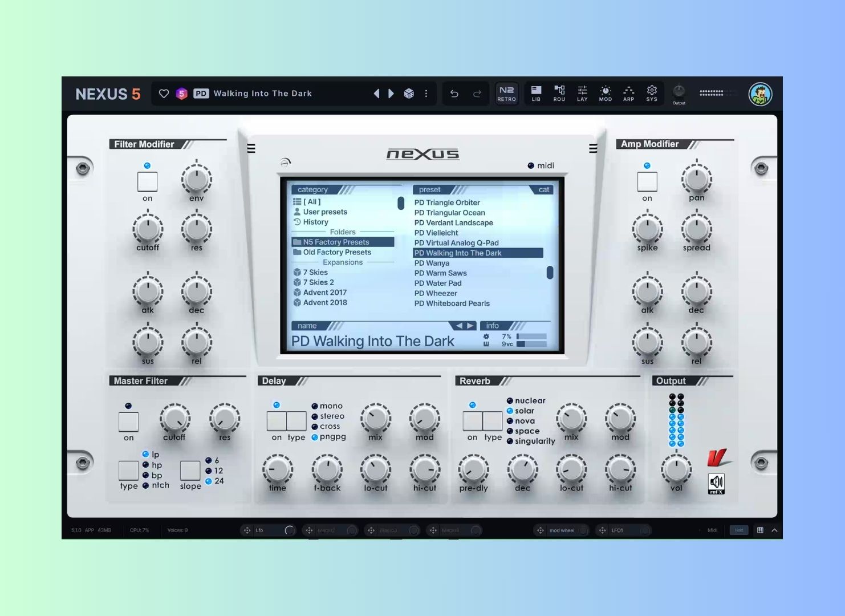Screen dimensions: 845x616
Task: Click the Reverb mix knob
Action: [571, 419]
